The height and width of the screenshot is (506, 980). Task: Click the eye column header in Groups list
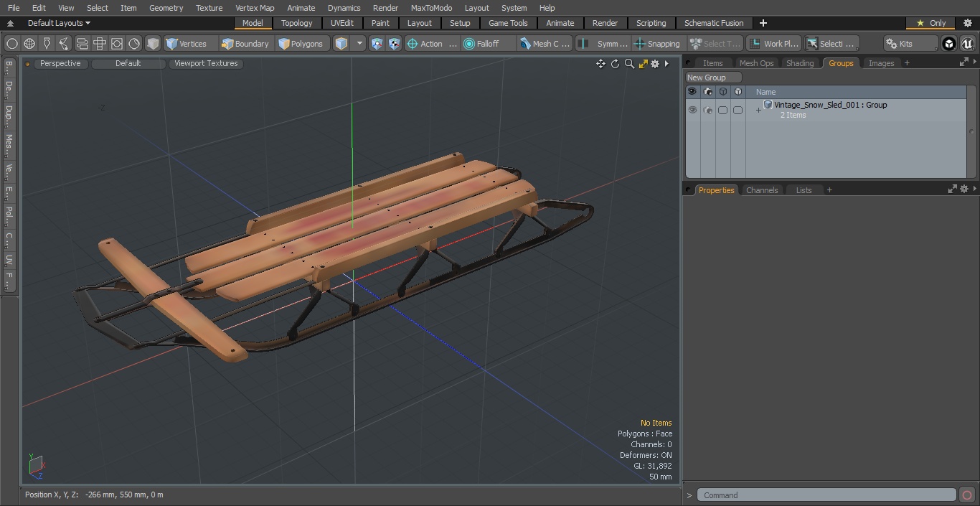click(x=692, y=92)
